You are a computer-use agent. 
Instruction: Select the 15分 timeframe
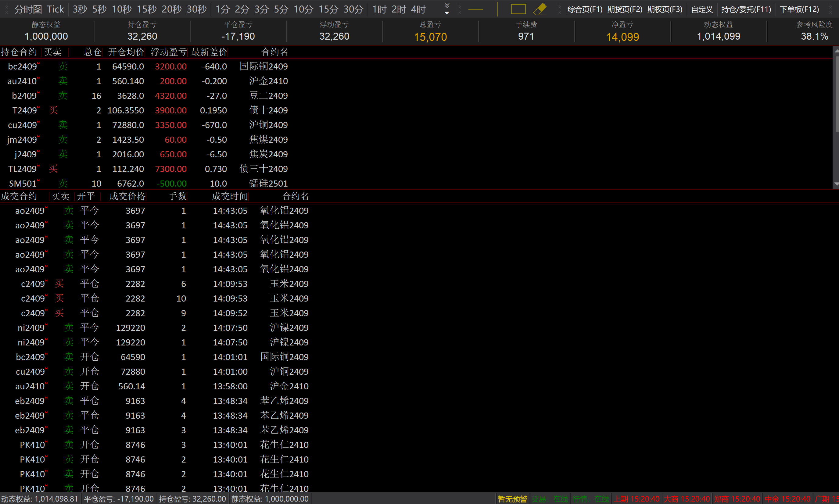(328, 9)
